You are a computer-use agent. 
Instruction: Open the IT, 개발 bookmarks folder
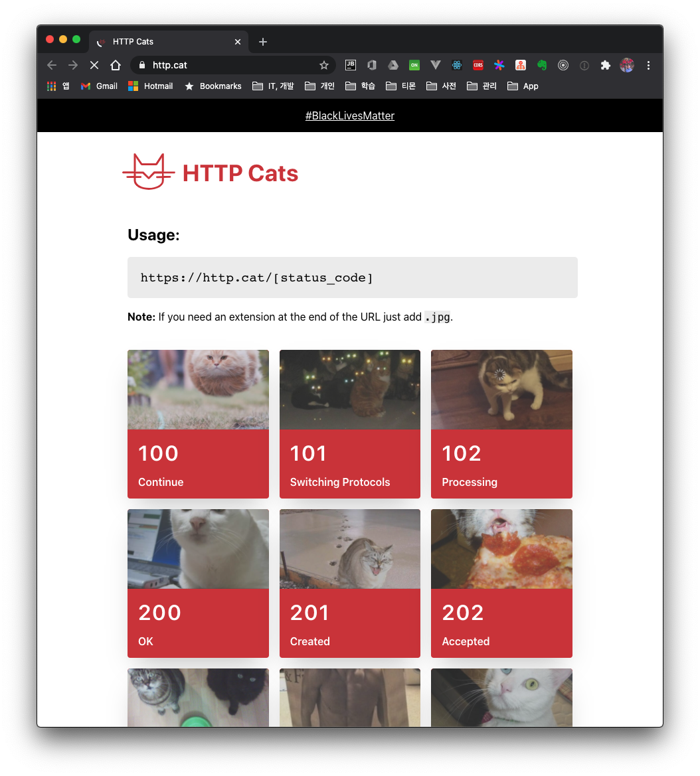click(272, 86)
